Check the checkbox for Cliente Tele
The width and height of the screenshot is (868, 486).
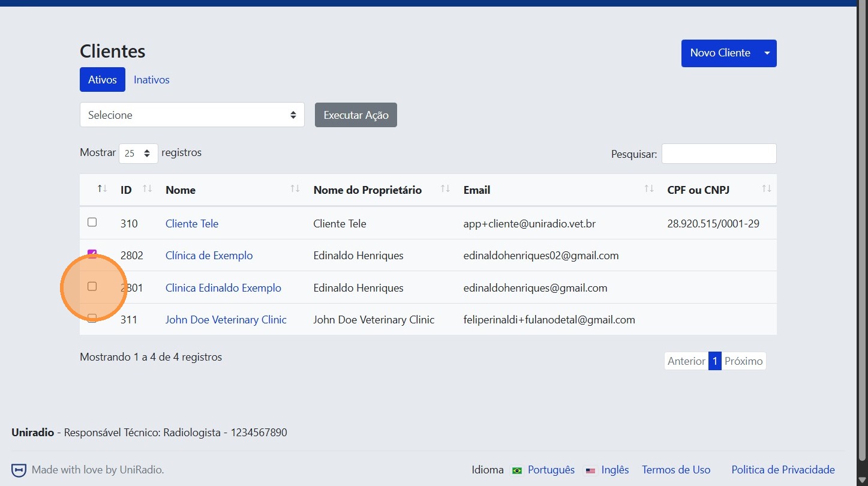pos(92,222)
